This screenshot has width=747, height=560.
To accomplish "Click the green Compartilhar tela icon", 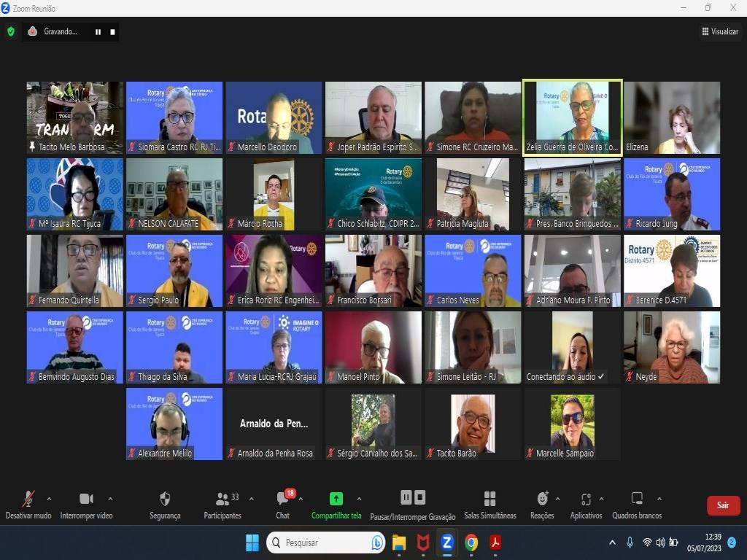I will (336, 499).
